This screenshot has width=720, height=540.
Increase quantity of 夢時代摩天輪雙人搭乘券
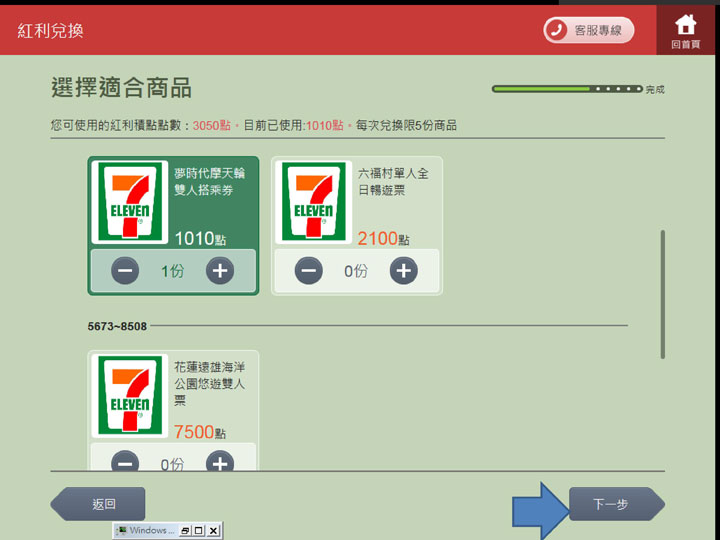(220, 270)
